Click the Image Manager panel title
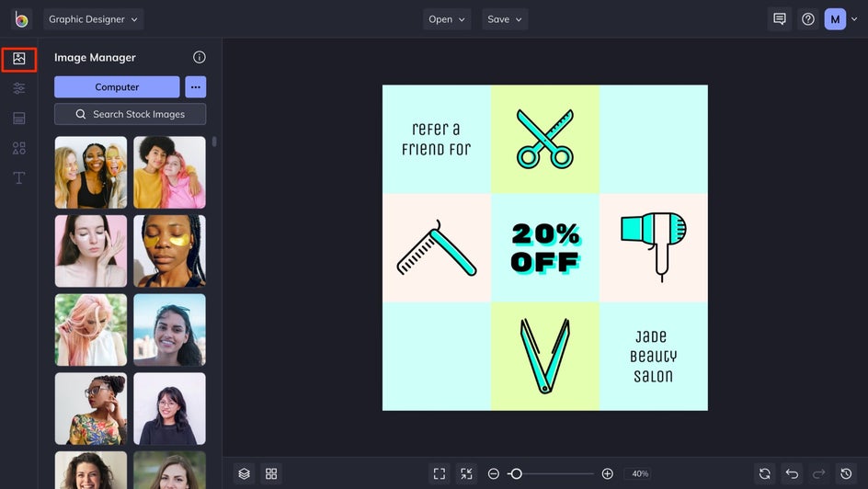 95,57
